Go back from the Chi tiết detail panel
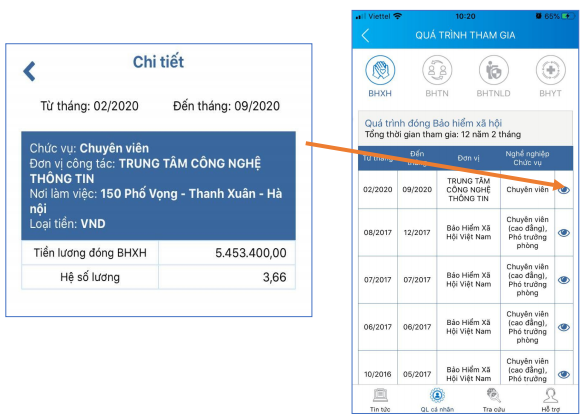 tap(30, 71)
